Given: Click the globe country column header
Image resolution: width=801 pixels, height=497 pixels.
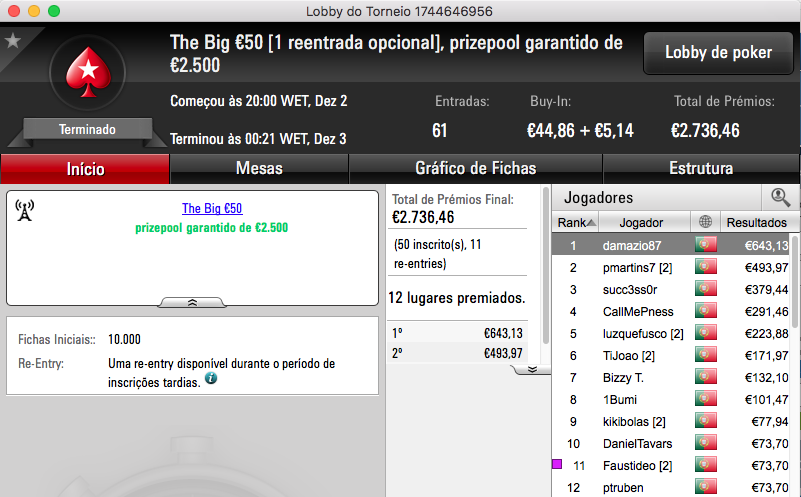Looking at the screenshot, I should pos(705,222).
